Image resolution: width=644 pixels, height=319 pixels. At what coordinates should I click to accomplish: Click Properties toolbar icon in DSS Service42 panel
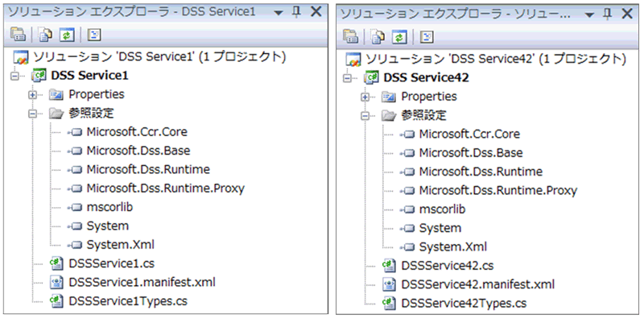point(350,37)
